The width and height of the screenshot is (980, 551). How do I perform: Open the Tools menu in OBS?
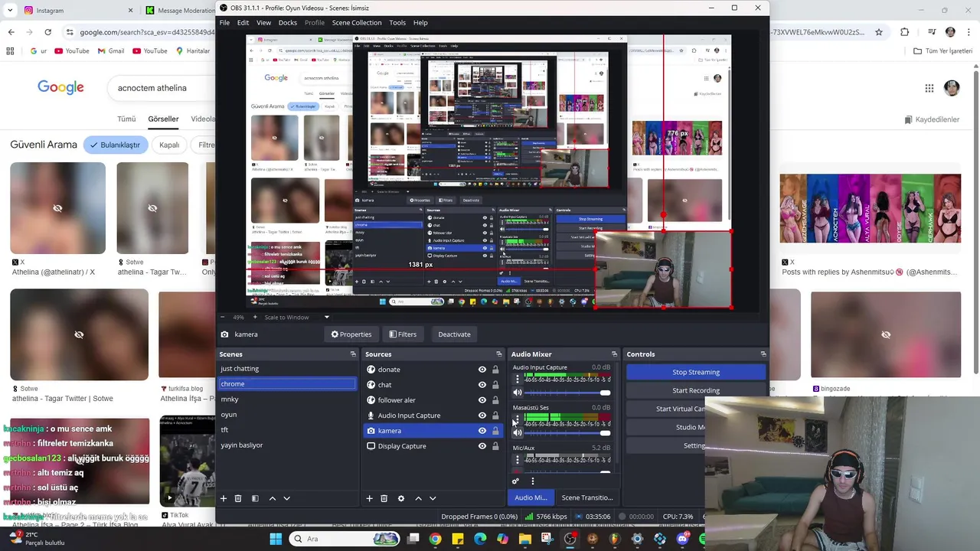click(397, 22)
